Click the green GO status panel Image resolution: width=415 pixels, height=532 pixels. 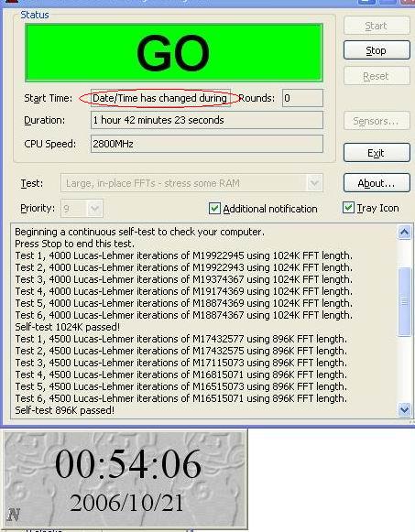[174, 52]
